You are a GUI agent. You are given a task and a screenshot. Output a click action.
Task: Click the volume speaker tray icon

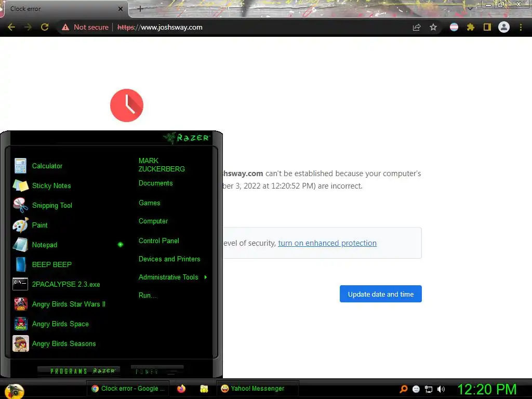coord(441,389)
